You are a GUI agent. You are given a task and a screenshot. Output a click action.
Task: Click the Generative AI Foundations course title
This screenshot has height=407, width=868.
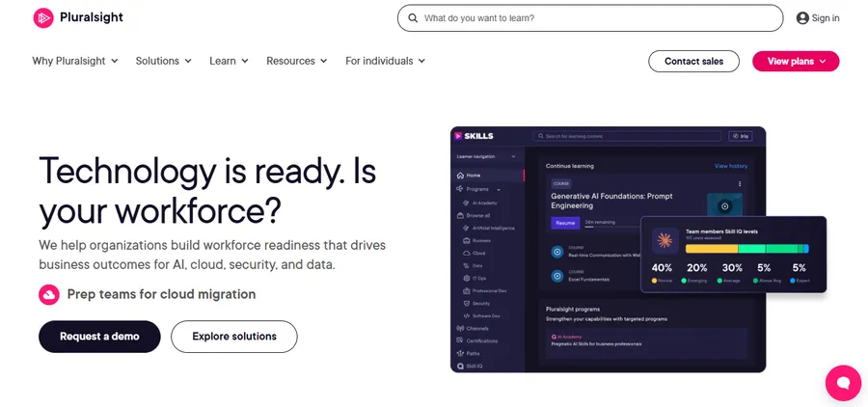pyautogui.click(x=611, y=201)
